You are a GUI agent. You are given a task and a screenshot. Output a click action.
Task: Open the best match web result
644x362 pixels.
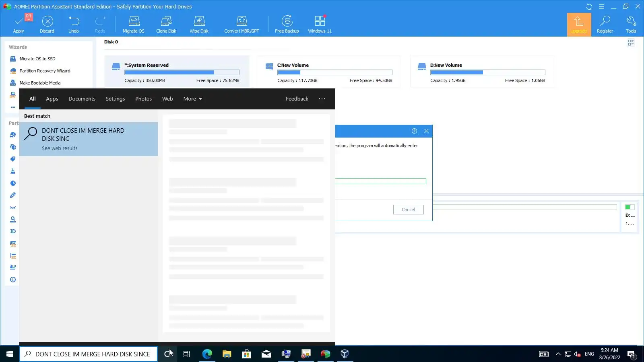pos(89,139)
